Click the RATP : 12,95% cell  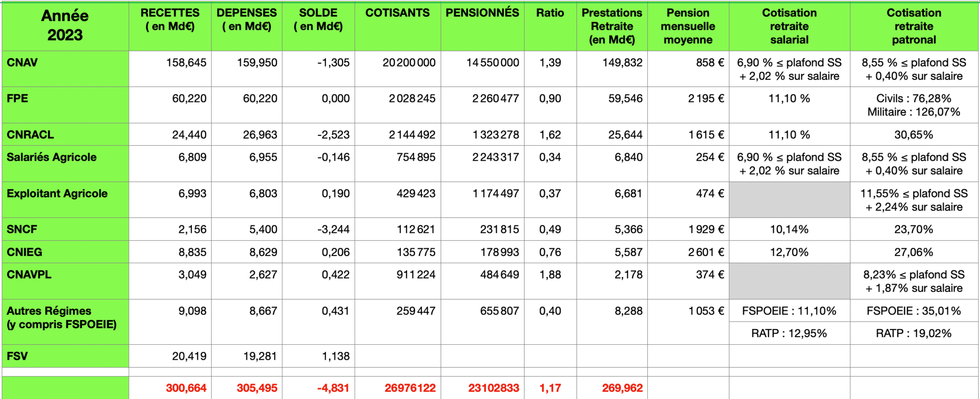point(789,333)
